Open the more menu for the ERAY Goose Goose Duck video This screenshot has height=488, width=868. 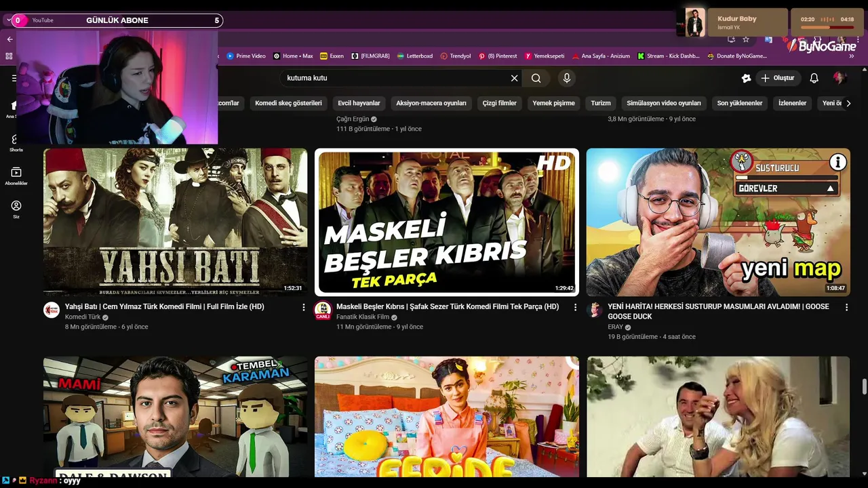[846, 307]
